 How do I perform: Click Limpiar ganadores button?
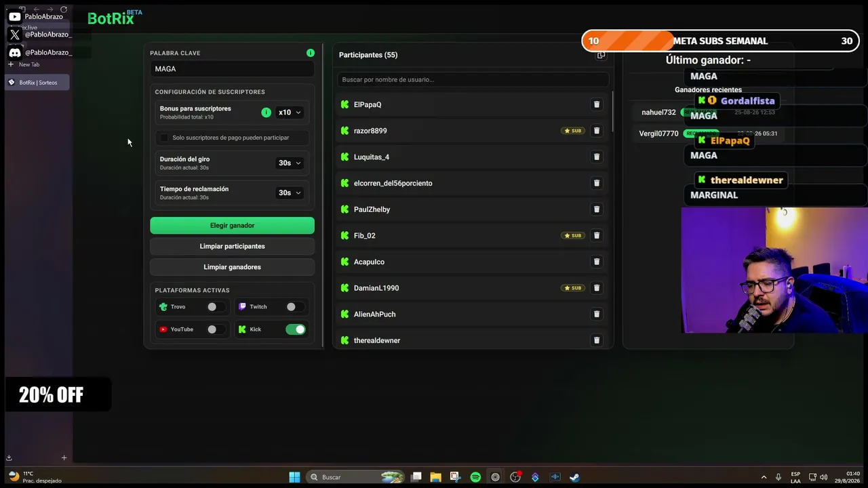(232, 267)
